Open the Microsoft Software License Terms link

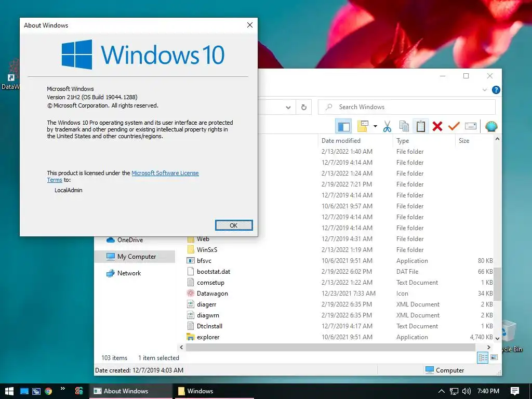[165, 173]
